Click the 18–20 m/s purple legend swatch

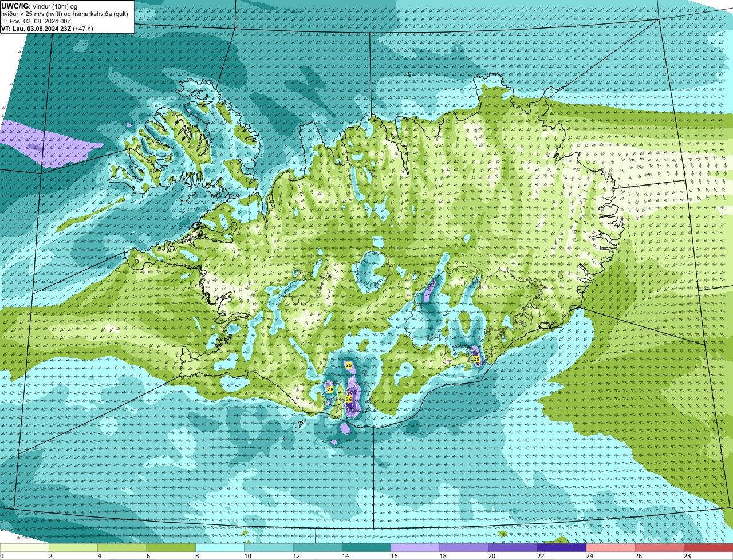pyautogui.click(x=464, y=548)
